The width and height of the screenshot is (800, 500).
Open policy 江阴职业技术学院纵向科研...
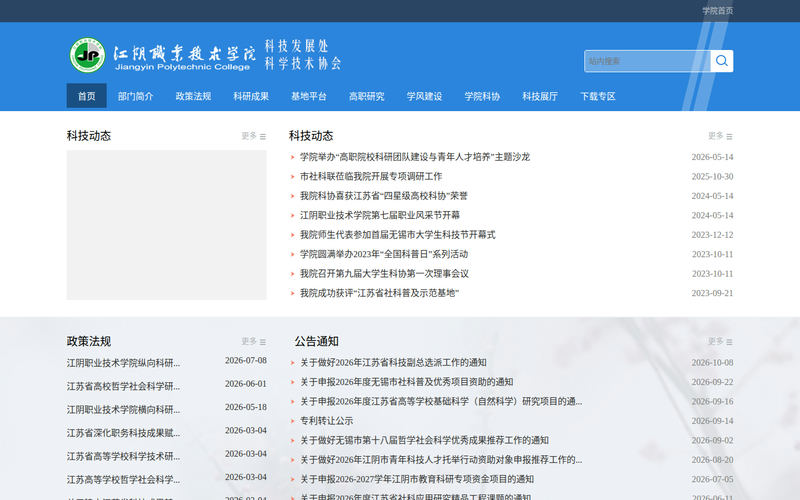[123, 363]
